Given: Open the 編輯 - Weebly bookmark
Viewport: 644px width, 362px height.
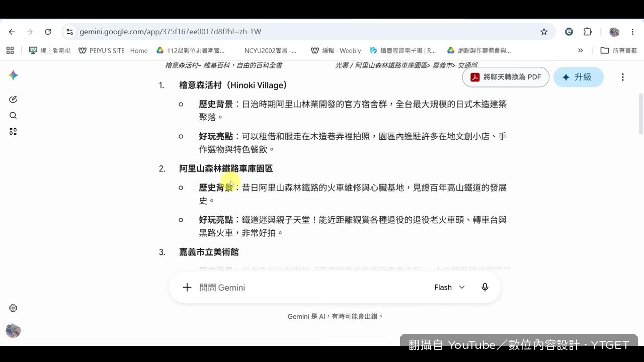Looking at the screenshot, I should pos(336,50).
